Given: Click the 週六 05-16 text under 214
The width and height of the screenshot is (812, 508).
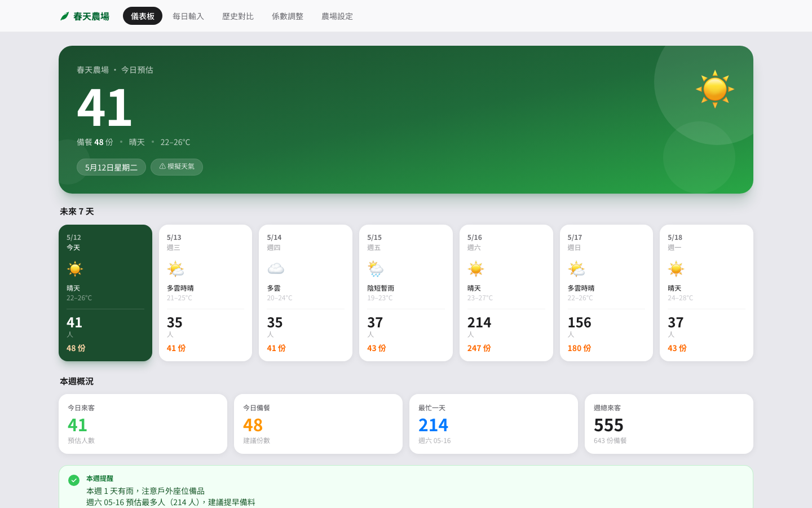Looking at the screenshot, I should point(434,441).
